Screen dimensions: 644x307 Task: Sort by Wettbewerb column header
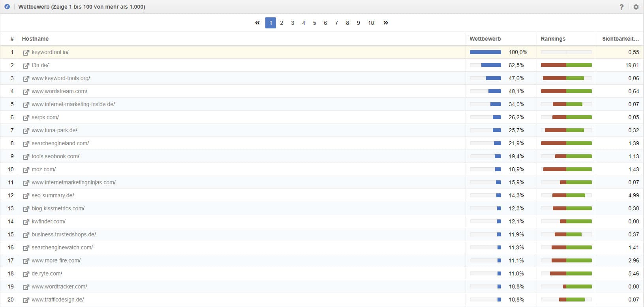click(485, 39)
